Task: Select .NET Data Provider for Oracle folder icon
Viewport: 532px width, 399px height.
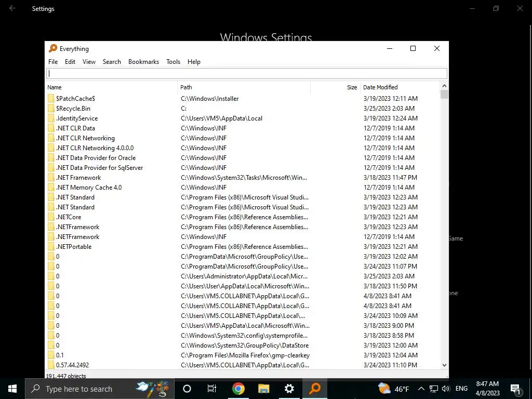Action: (51, 158)
